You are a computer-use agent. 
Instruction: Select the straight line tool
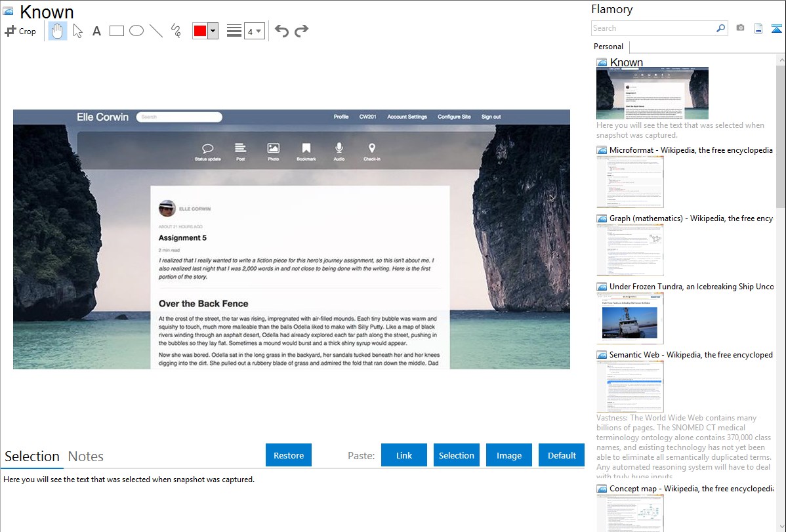[x=156, y=31]
